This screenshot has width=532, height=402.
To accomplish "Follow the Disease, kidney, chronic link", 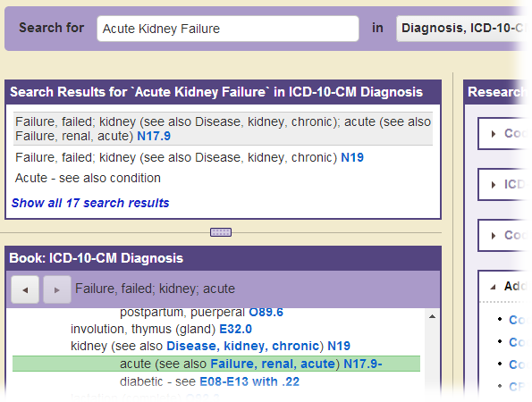I will [242, 346].
